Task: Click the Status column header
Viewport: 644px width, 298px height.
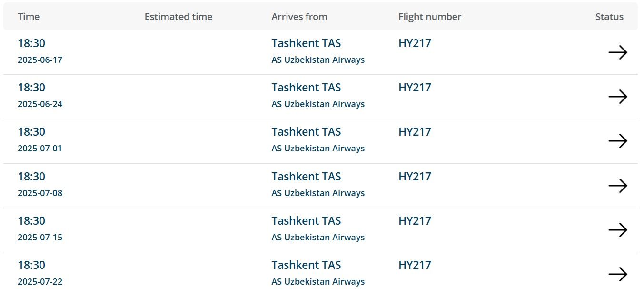Action: pos(609,17)
